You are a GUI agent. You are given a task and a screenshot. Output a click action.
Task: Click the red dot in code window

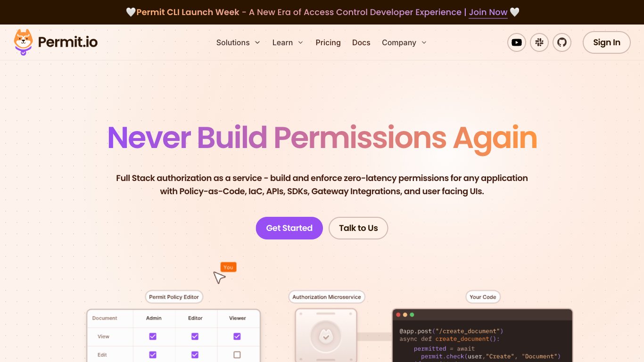398,314
